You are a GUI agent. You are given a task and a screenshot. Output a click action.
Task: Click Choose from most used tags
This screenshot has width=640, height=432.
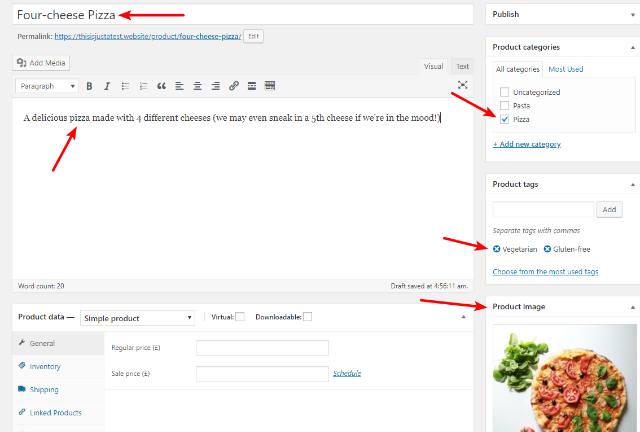545,272
